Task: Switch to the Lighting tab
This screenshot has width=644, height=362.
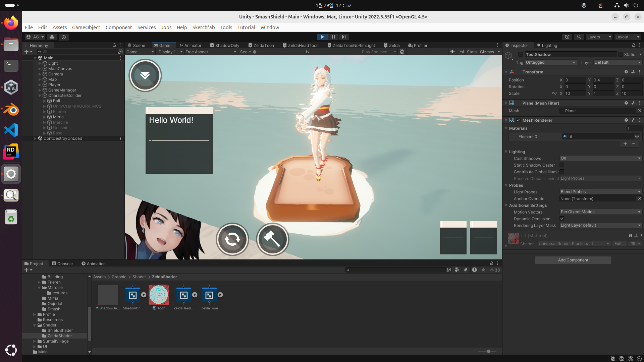Action: click(547, 45)
